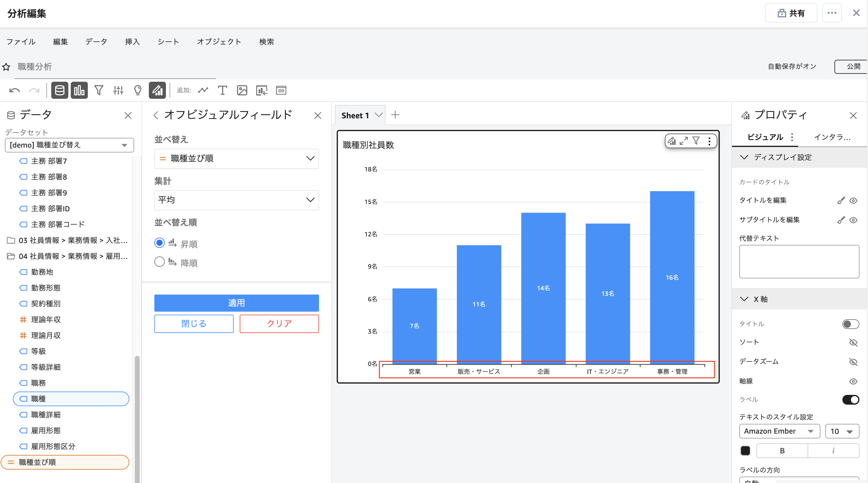
Task: Click the undo arrow icon
Action: (x=15, y=90)
